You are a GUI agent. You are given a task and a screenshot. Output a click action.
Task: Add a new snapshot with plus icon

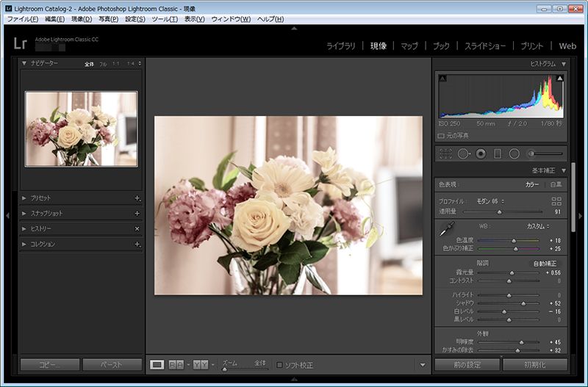point(137,213)
